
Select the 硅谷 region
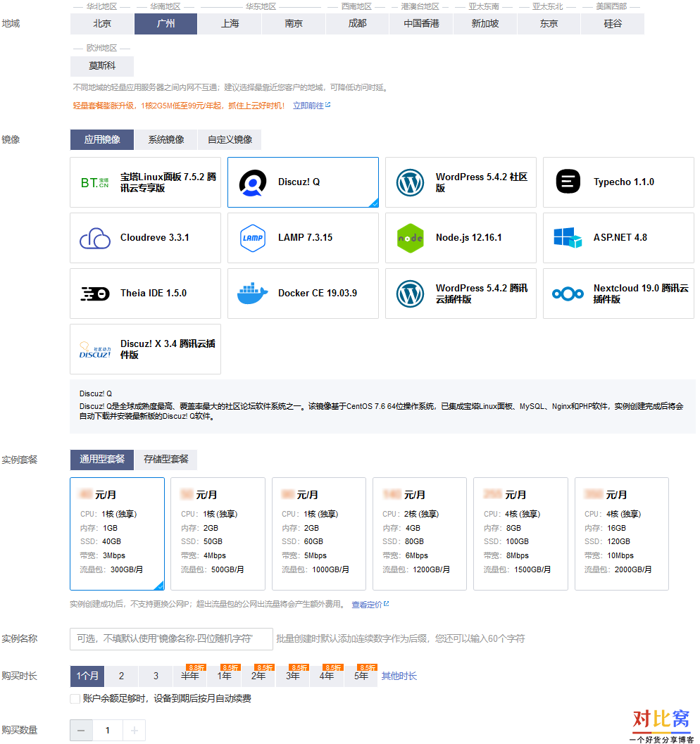tap(613, 24)
